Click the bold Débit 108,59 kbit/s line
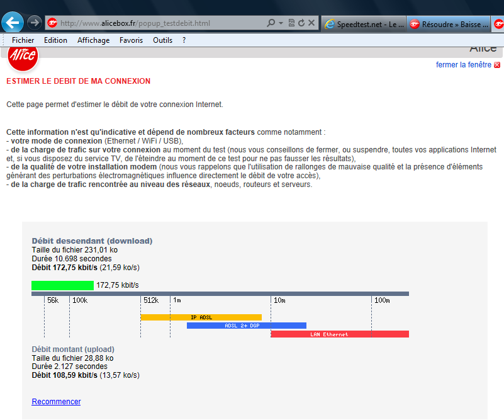The image size is (504, 420). click(86, 375)
